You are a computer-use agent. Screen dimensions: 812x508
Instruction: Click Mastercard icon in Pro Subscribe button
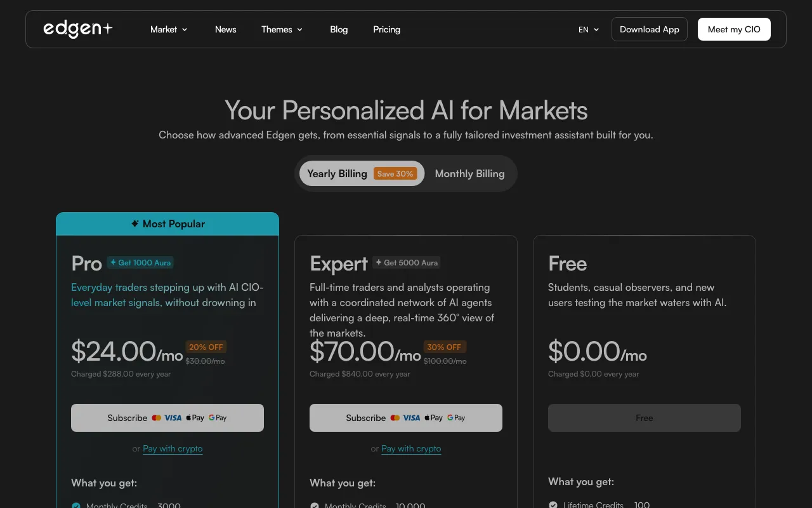pyautogui.click(x=157, y=418)
